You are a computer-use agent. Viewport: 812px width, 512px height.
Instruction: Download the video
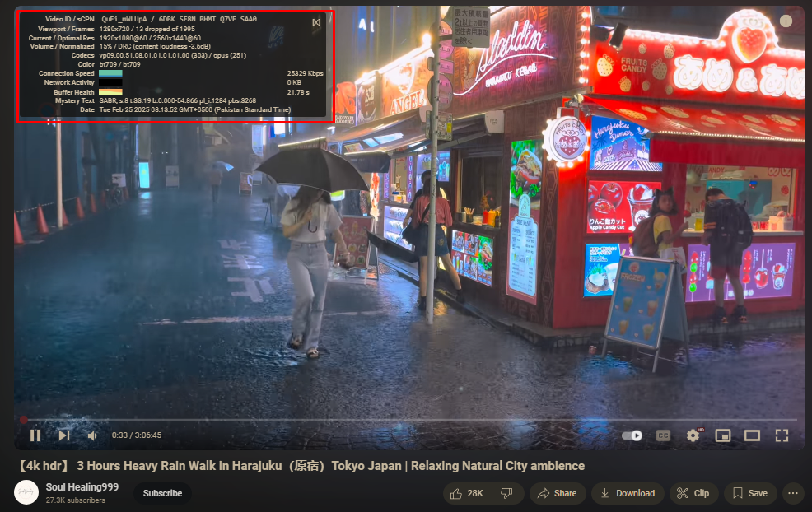tap(628, 493)
